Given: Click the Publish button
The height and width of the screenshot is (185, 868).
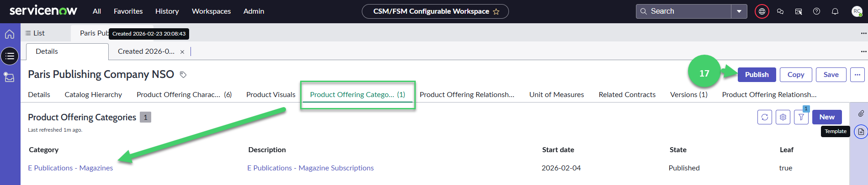Looking at the screenshot, I should (757, 75).
